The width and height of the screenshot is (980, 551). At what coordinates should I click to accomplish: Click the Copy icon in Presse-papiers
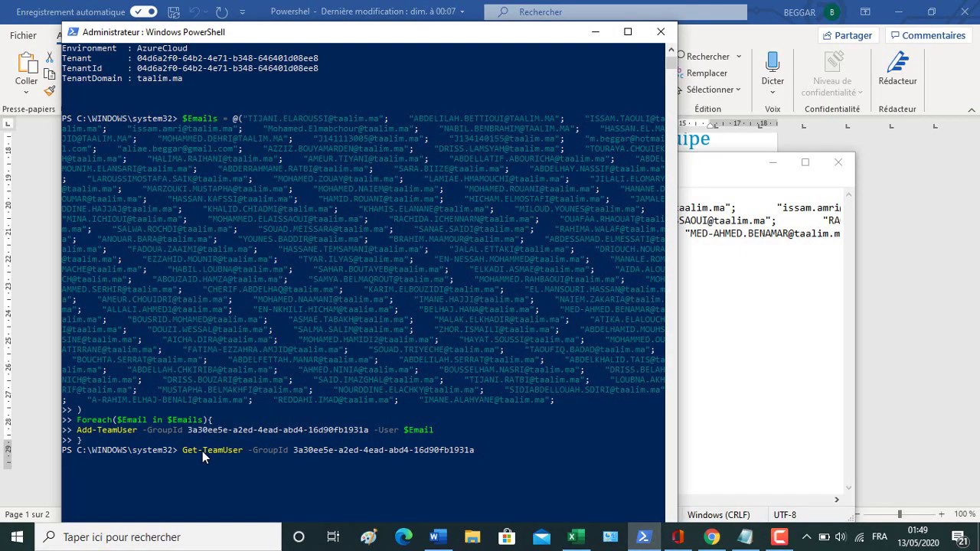click(x=50, y=74)
